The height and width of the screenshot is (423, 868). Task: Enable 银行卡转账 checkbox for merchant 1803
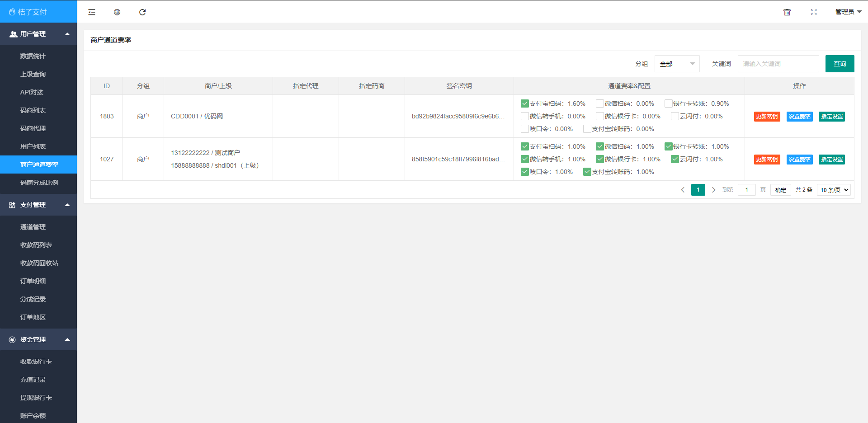668,103
